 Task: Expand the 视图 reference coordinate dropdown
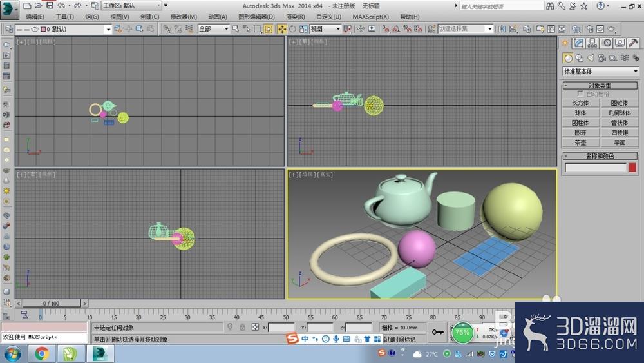pos(325,29)
